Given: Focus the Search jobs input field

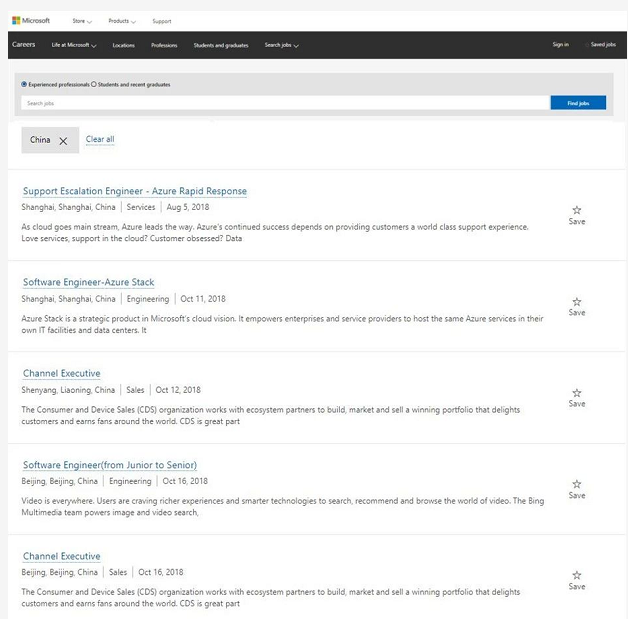Looking at the screenshot, I should click(x=285, y=103).
